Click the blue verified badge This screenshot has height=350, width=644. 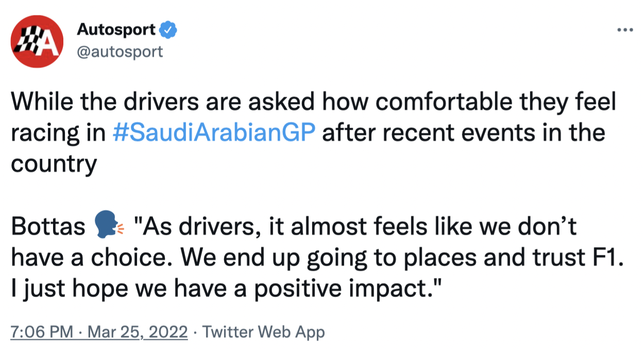[168, 30]
